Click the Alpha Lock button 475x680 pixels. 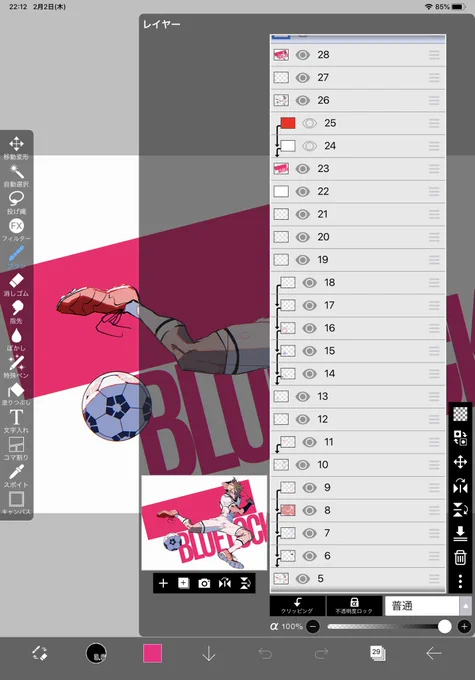pos(354,606)
